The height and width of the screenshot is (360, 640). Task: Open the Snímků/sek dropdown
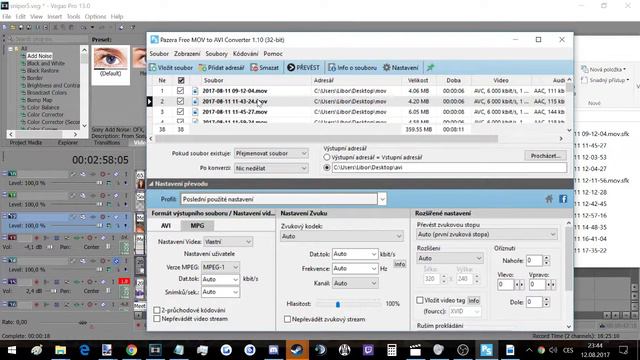point(220,292)
